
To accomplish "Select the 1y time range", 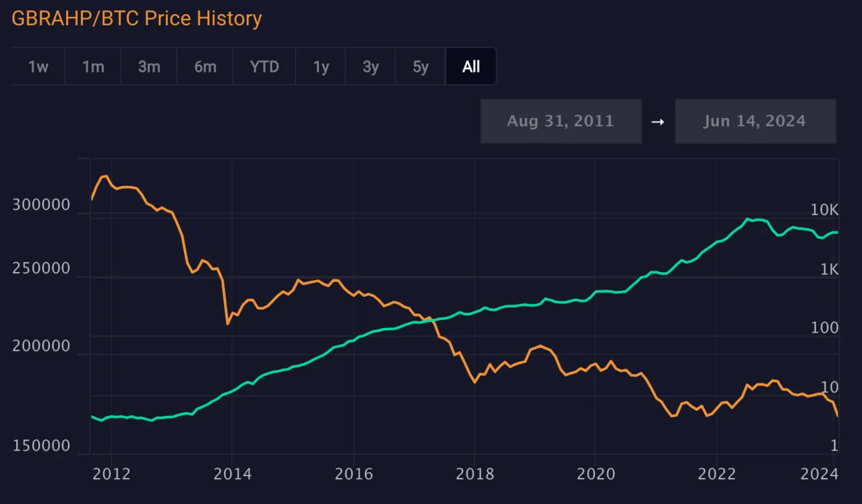I will tap(321, 67).
